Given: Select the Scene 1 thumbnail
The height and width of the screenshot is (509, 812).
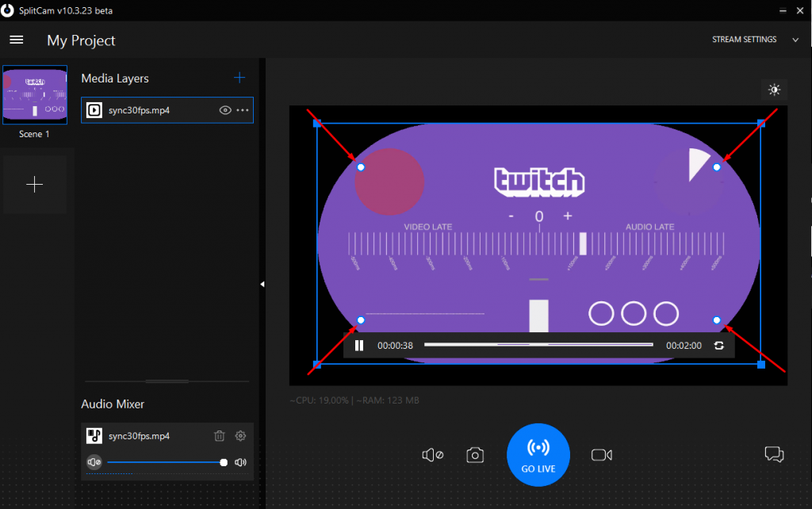Looking at the screenshot, I should click(x=35, y=95).
